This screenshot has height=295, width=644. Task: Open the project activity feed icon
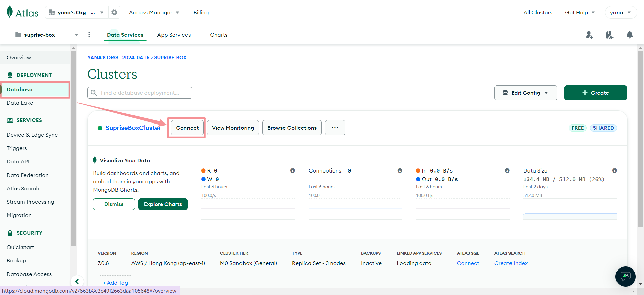(x=609, y=35)
